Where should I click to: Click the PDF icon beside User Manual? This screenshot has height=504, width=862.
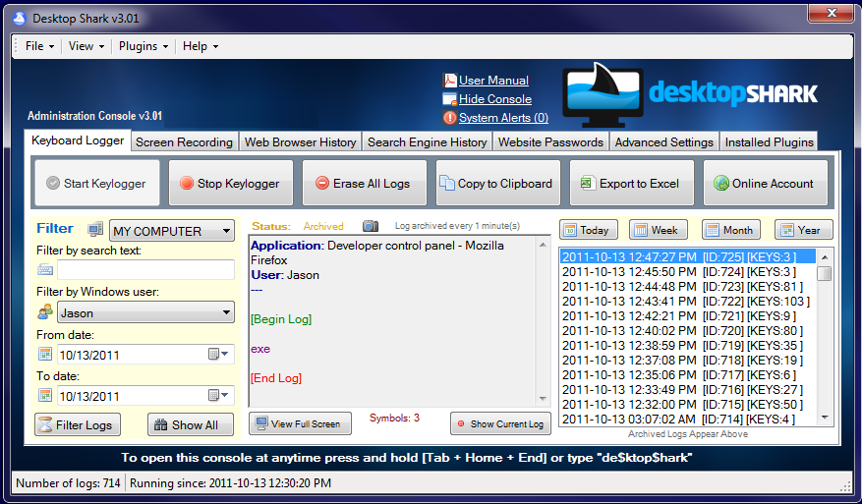tap(450, 81)
